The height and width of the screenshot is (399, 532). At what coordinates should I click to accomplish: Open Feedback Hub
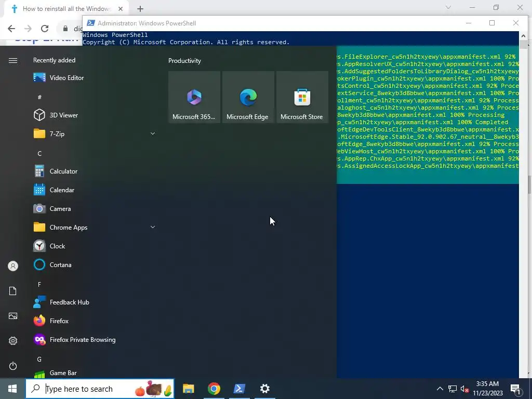pos(94,302)
